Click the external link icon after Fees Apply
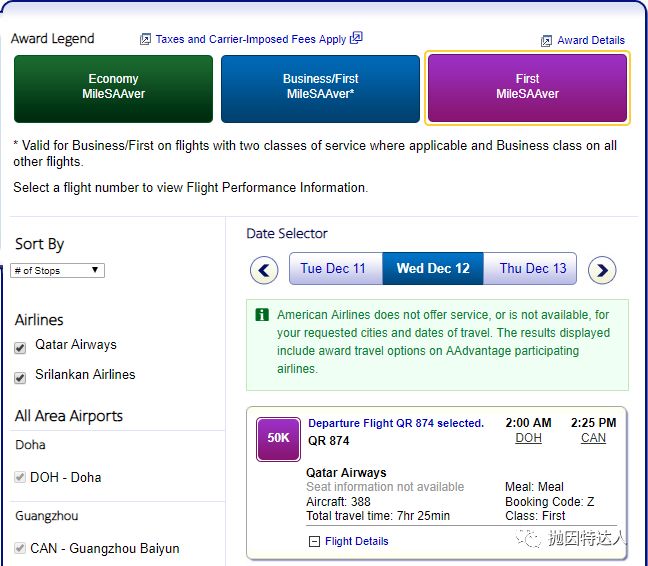The width and height of the screenshot is (648, 566). point(356,38)
